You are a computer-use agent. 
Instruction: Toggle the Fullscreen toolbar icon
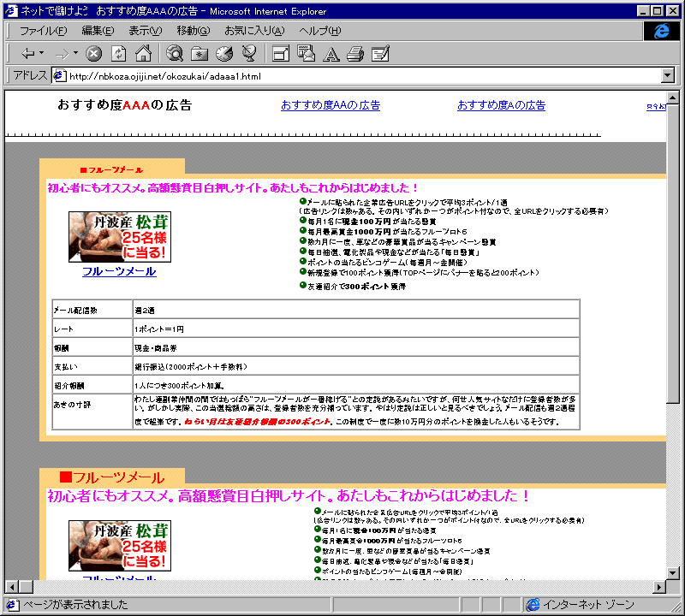click(x=281, y=54)
